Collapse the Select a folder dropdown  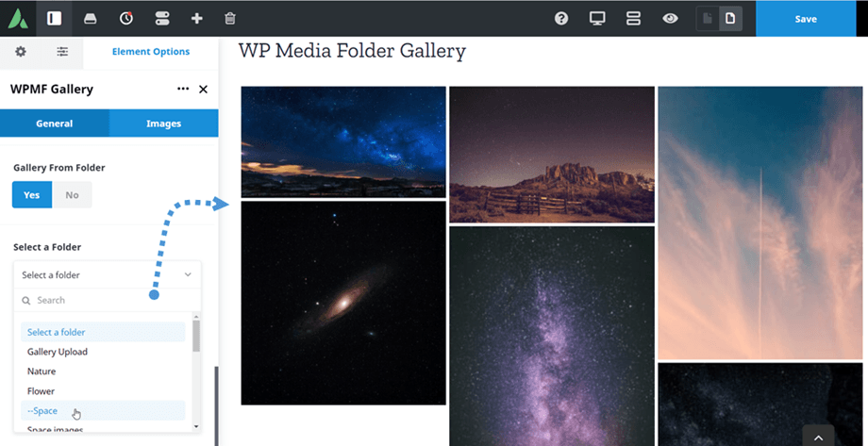point(108,274)
